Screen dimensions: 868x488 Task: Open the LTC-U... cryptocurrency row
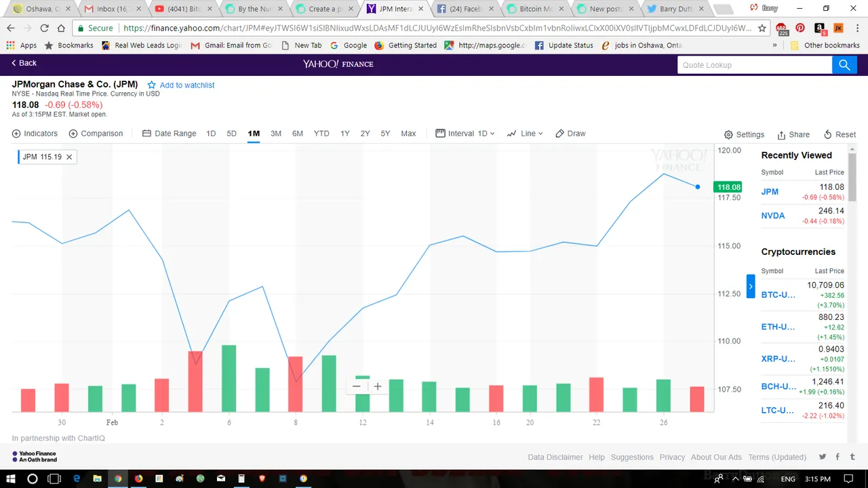803,410
